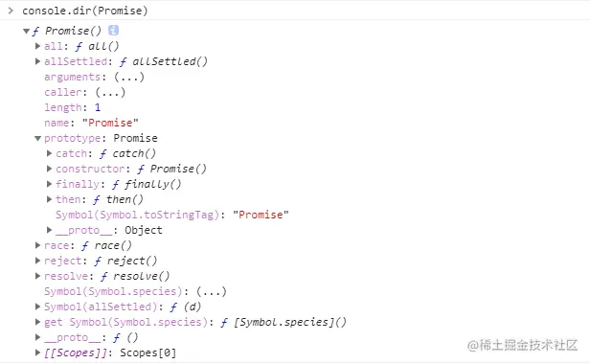The image size is (590, 364).
Task: Expand the reject: f reject() entry
Action: 37,261
